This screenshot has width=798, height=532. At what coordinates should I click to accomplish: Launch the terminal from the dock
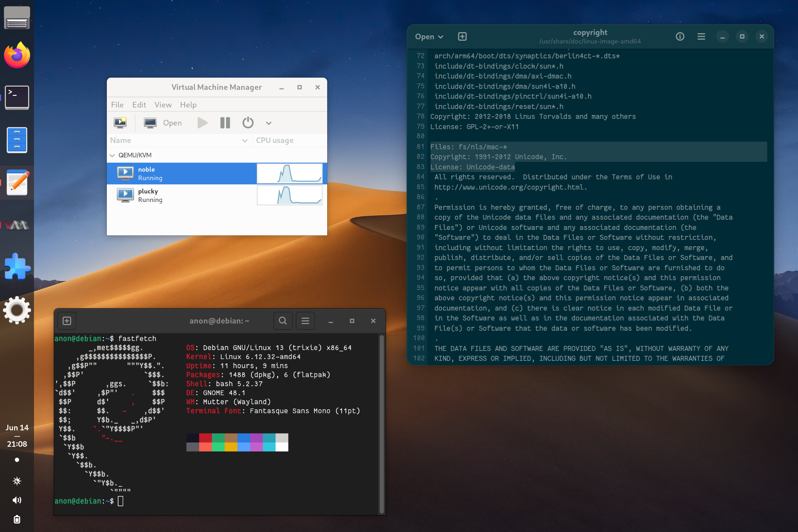(x=17, y=97)
